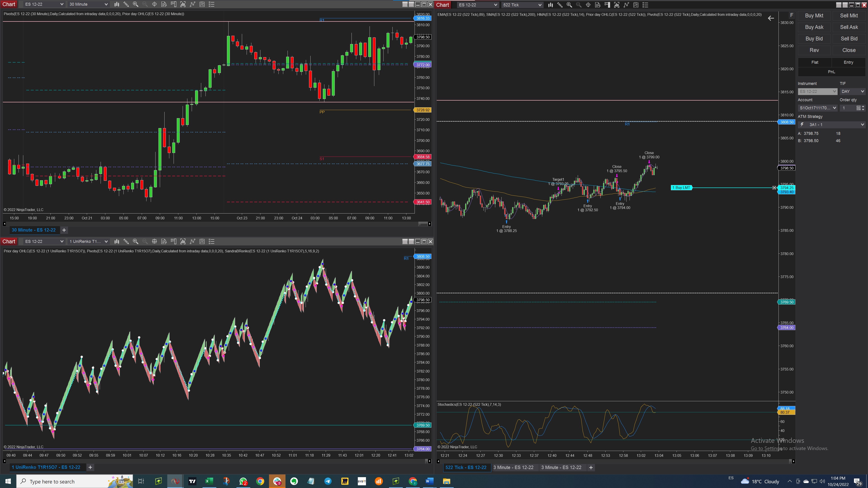Select drawing tools pencil on 522 Tick chart

pyautogui.click(x=560, y=5)
